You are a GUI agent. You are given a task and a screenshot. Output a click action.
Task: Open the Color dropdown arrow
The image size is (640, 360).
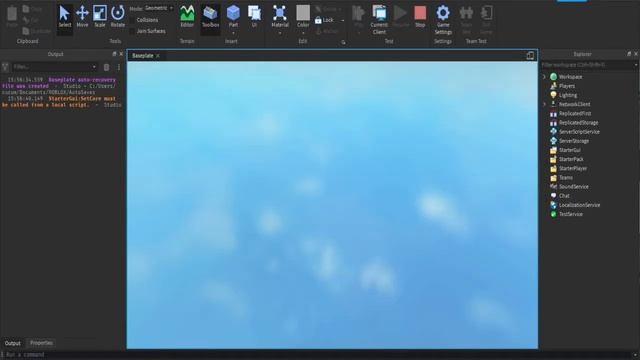303,33
